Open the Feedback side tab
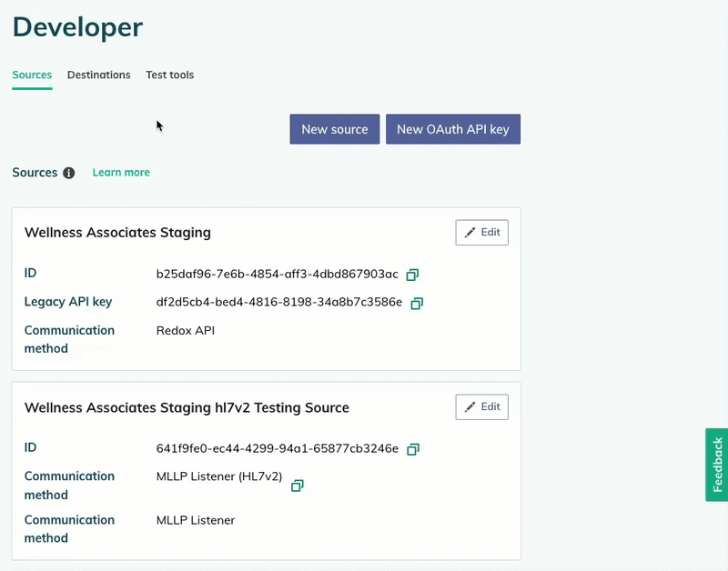This screenshot has width=728, height=571. [717, 465]
